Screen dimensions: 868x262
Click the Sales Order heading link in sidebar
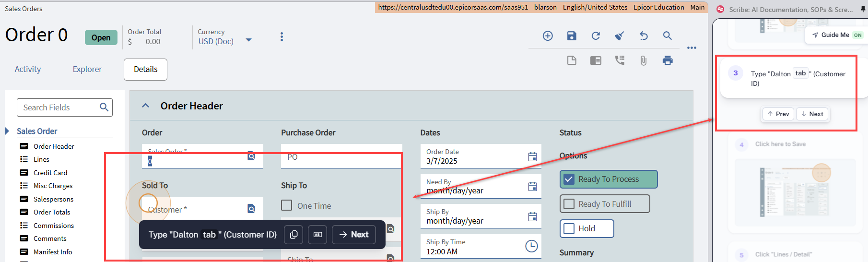pyautogui.click(x=37, y=131)
